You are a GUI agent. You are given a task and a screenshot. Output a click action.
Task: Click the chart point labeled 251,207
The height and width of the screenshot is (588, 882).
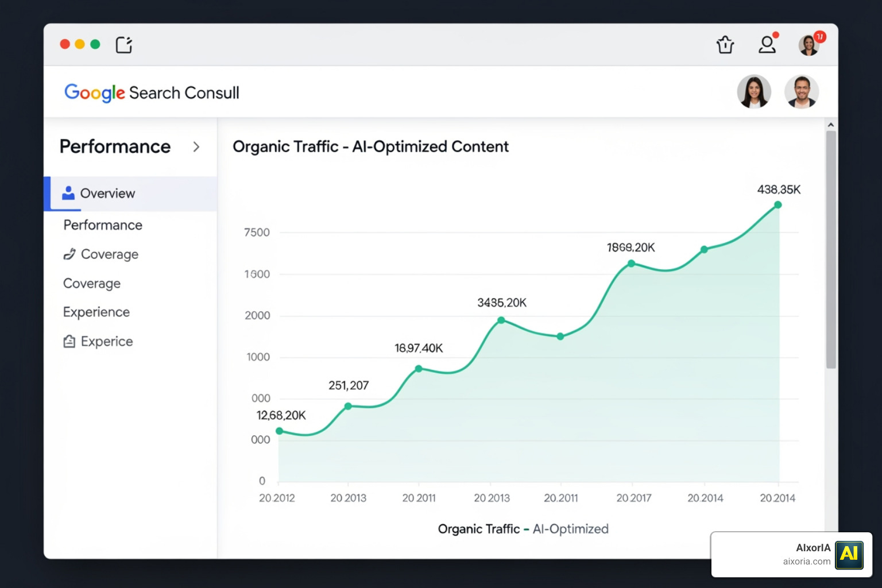[348, 407]
